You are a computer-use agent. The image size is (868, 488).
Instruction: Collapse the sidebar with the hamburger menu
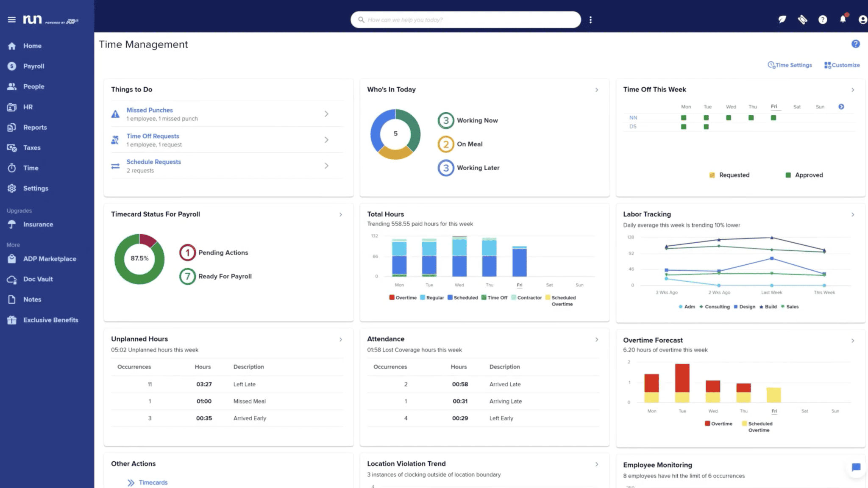pyautogui.click(x=11, y=19)
